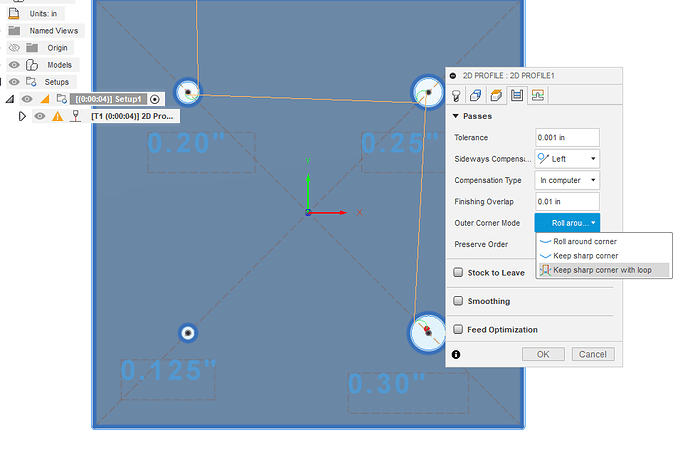
Task: Select the Named Views tree item
Action: pos(54,31)
